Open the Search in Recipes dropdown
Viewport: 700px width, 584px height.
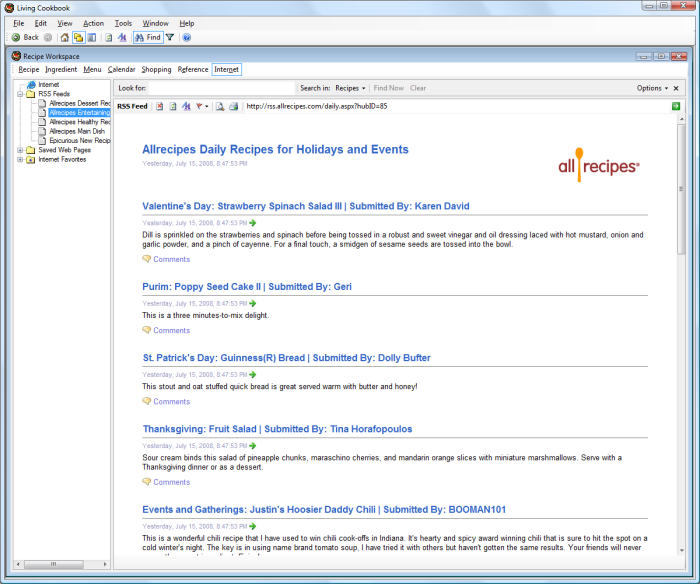coord(350,88)
